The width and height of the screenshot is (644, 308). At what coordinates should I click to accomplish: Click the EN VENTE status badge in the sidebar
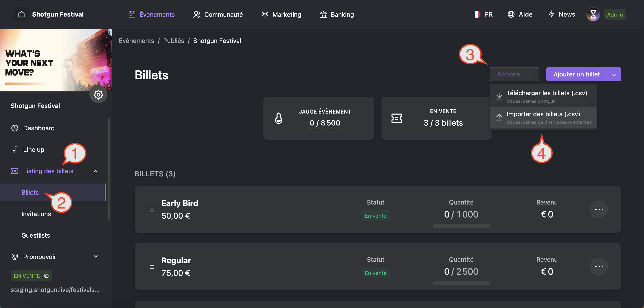pos(31,276)
